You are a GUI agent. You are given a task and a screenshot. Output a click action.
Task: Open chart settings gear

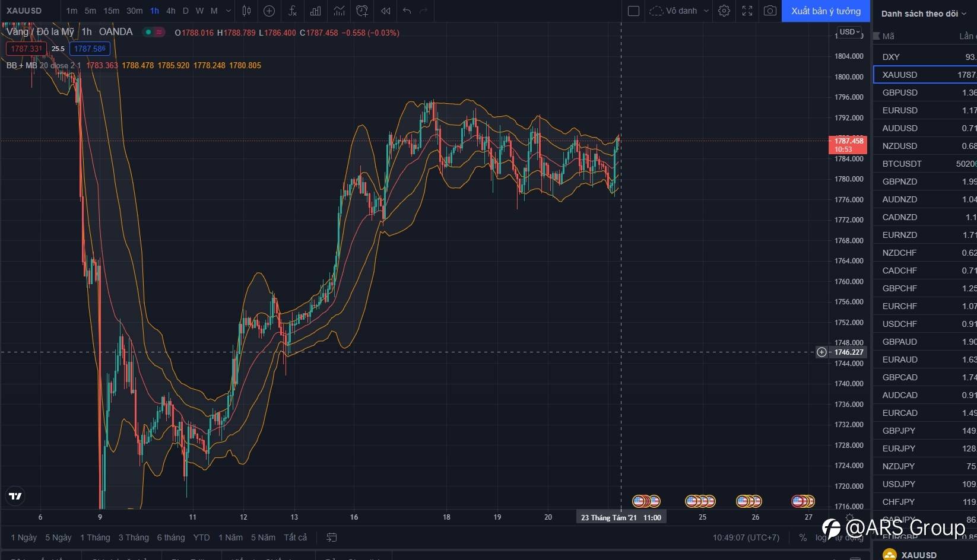724,11
